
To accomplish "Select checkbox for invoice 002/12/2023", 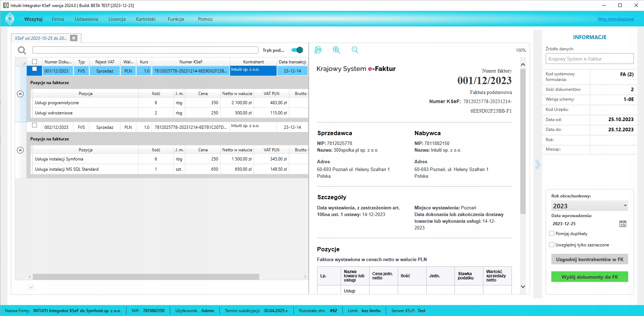I will click(35, 125).
